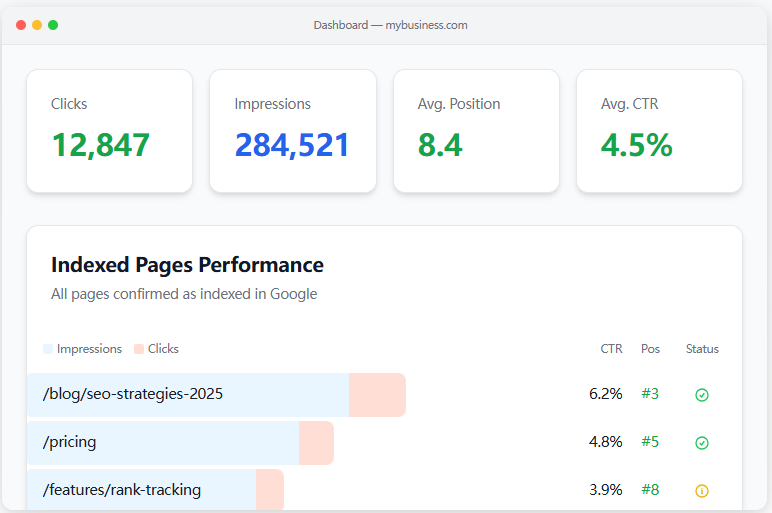The width and height of the screenshot is (772, 513).
Task: Select the Impressions metric card showing 284,521
Action: pyautogui.click(x=292, y=131)
